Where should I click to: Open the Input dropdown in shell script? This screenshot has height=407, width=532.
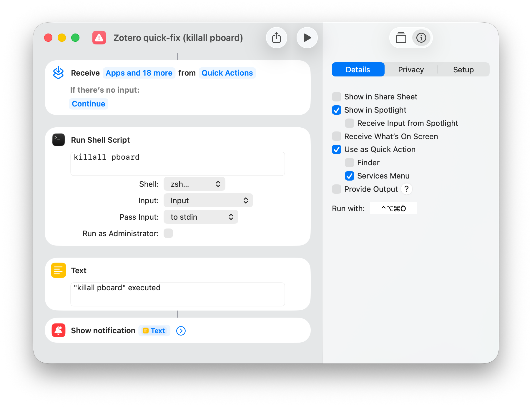(208, 201)
